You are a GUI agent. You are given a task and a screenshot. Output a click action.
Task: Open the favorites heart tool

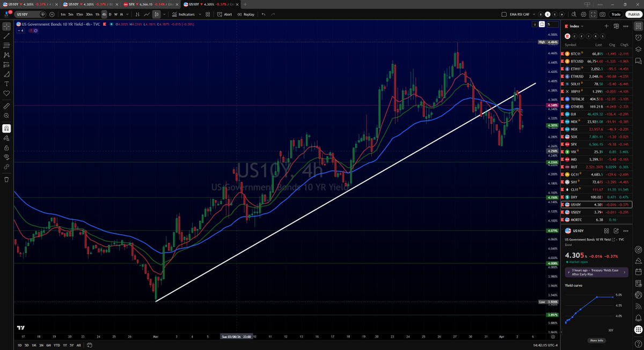(x=6, y=93)
